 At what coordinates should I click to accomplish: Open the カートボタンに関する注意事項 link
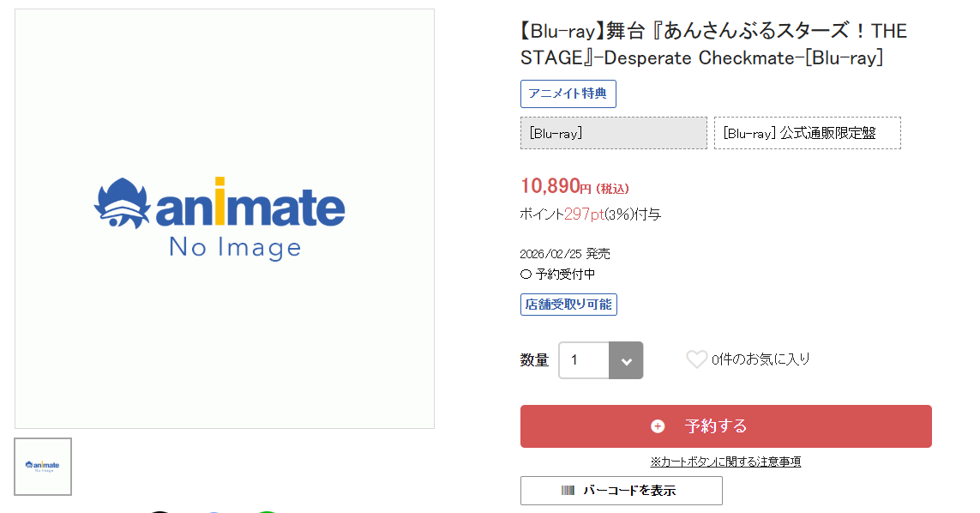(x=725, y=462)
